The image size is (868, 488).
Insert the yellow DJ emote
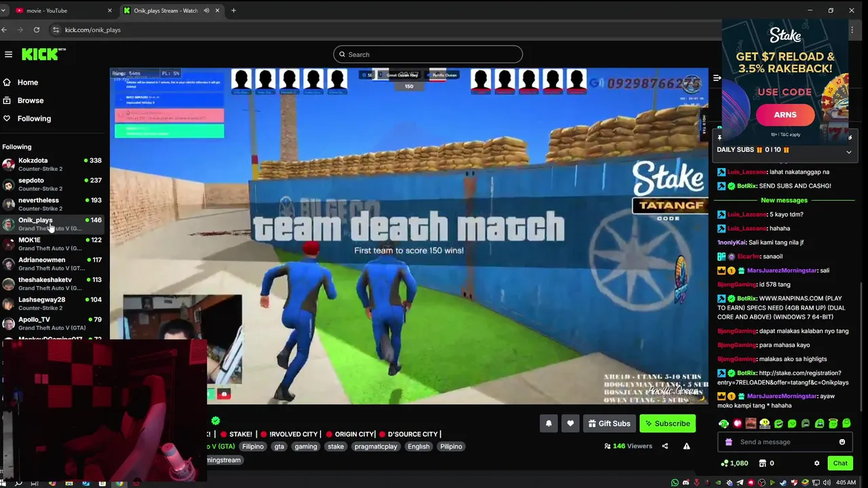pos(765,424)
